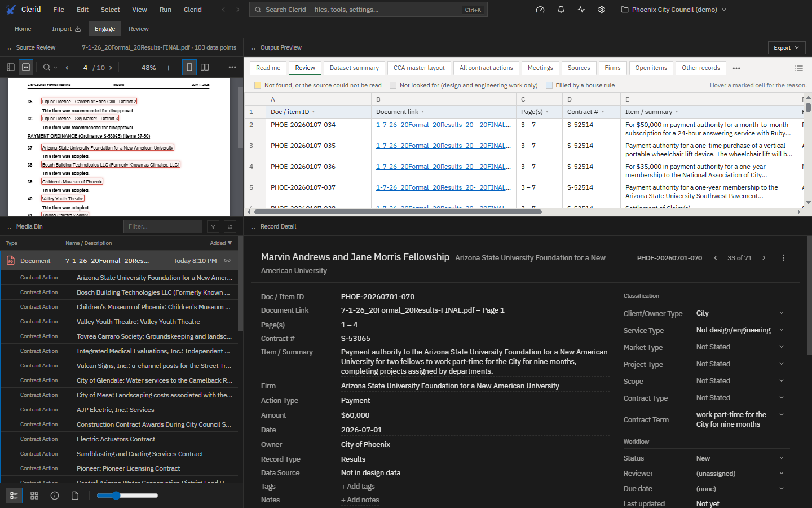
Task: Open the notifications bell
Action: click(561, 10)
